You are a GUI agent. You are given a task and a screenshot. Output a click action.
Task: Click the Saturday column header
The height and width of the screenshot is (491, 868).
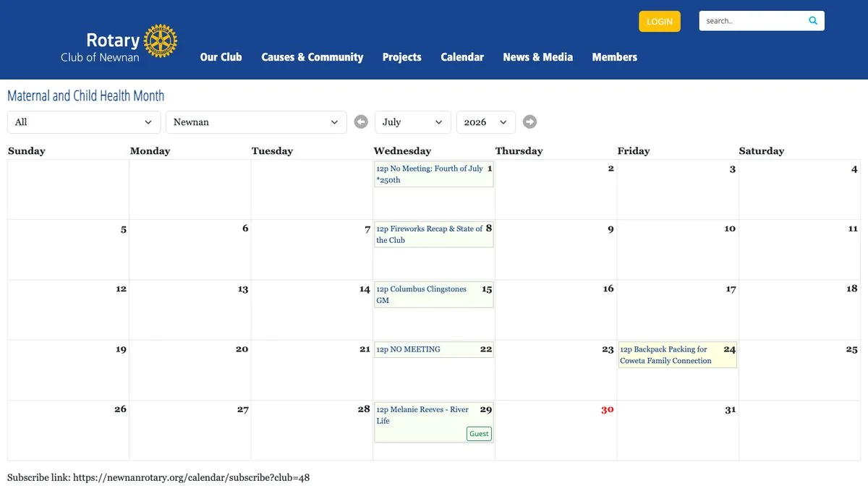761,151
